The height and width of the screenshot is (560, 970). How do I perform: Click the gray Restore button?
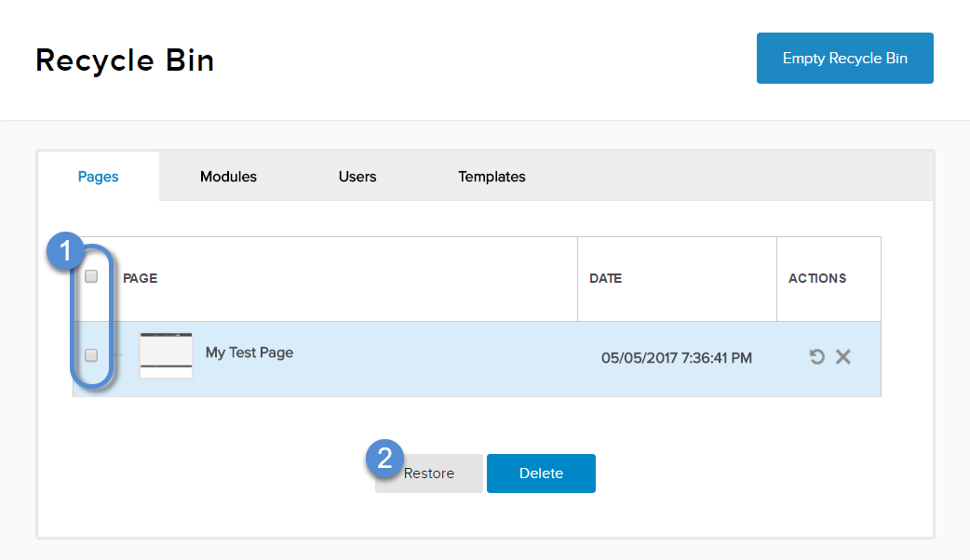pyautogui.click(x=429, y=473)
